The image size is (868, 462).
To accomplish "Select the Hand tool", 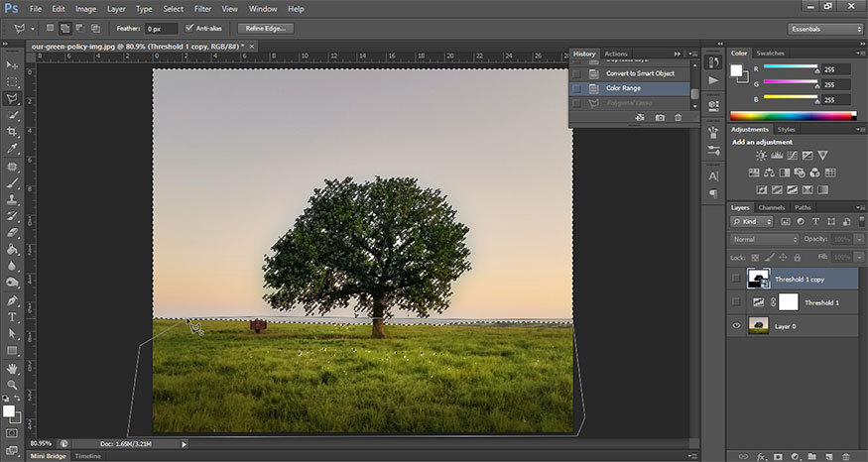I will (13, 368).
